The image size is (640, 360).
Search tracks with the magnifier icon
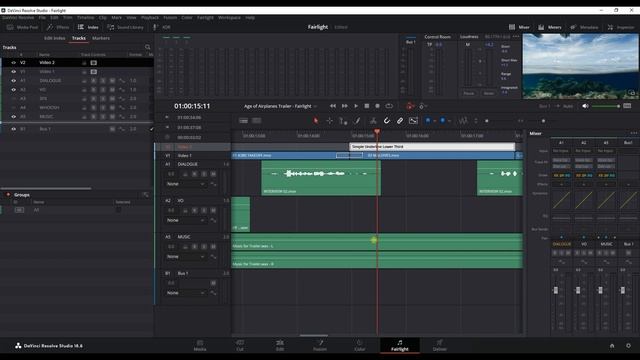tap(147, 47)
